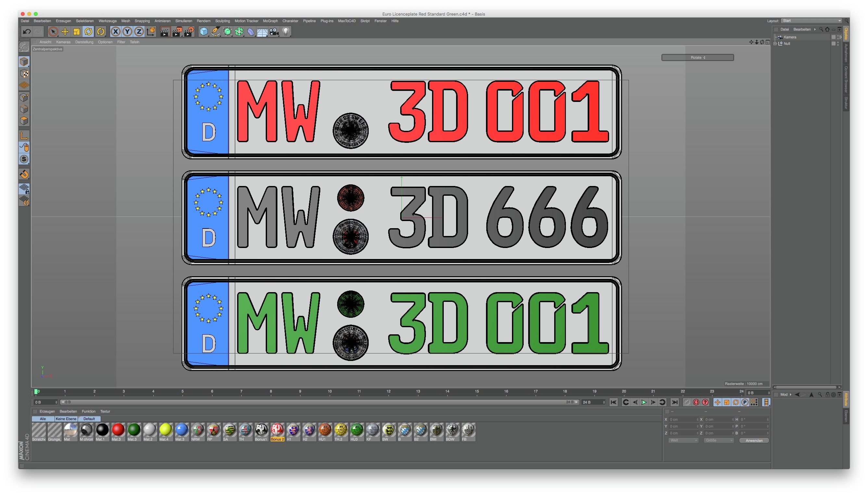Toggle the X axis lock
This screenshot has width=868, height=495.
(x=116, y=32)
